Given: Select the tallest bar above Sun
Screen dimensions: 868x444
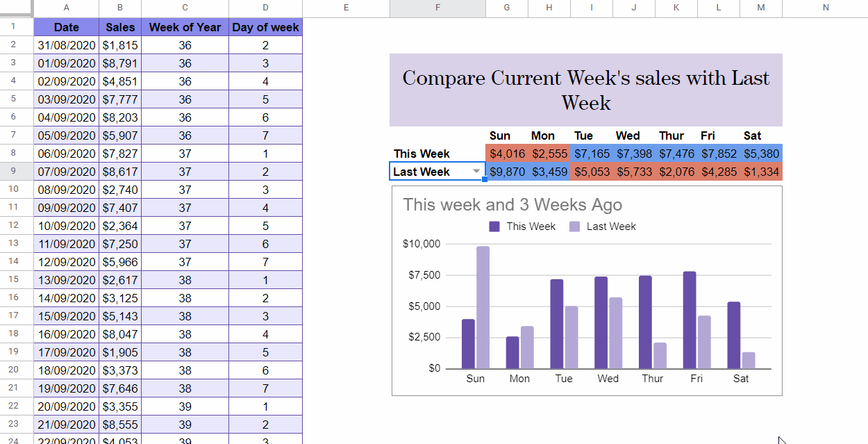Looking at the screenshot, I should click(483, 306).
